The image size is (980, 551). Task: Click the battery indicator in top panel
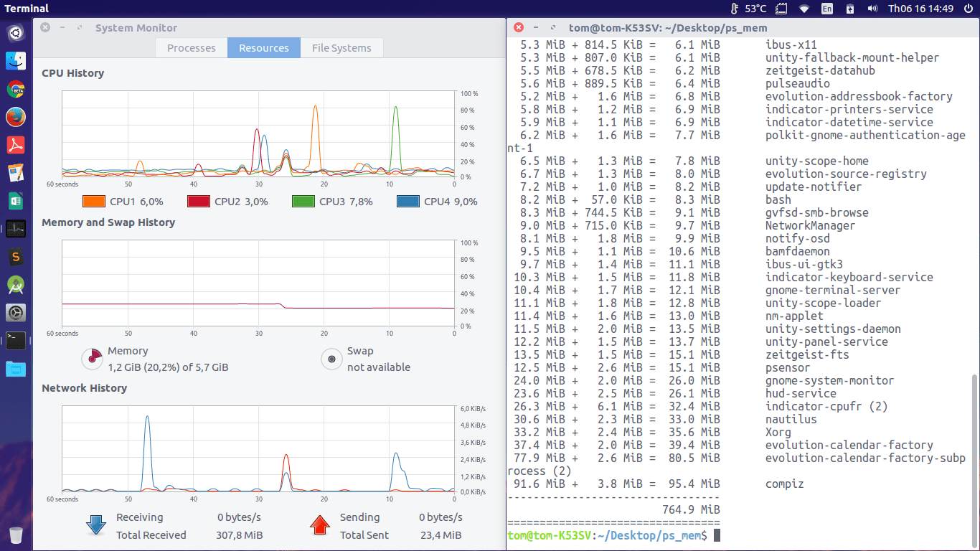coord(850,9)
